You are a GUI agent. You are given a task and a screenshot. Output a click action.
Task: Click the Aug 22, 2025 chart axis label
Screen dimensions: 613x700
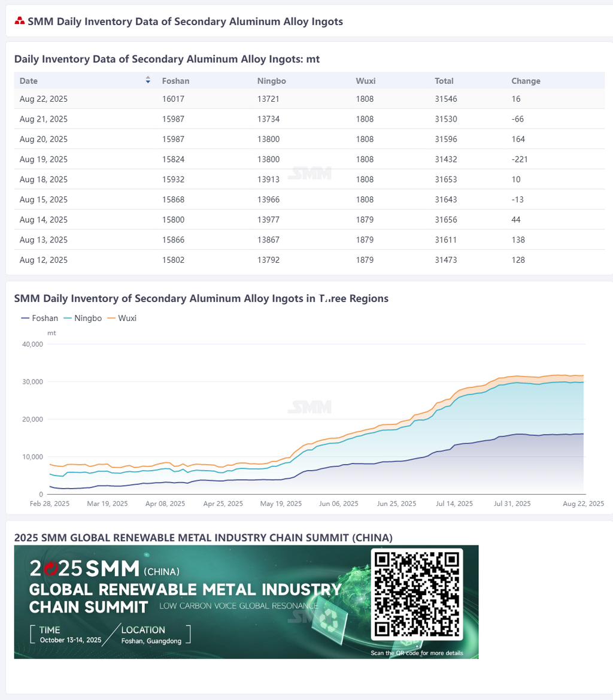point(583,504)
